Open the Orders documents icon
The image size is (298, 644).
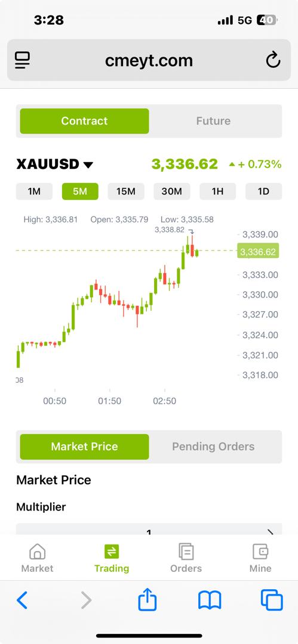pyautogui.click(x=186, y=551)
